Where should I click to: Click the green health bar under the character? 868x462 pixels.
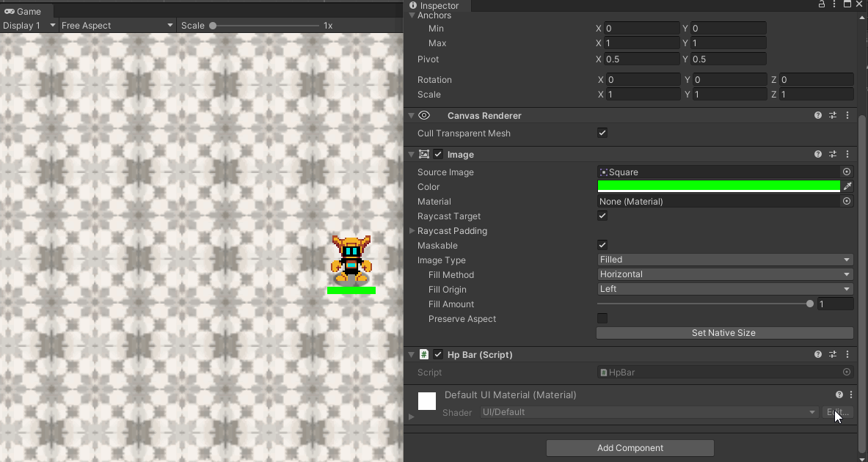pyautogui.click(x=351, y=290)
